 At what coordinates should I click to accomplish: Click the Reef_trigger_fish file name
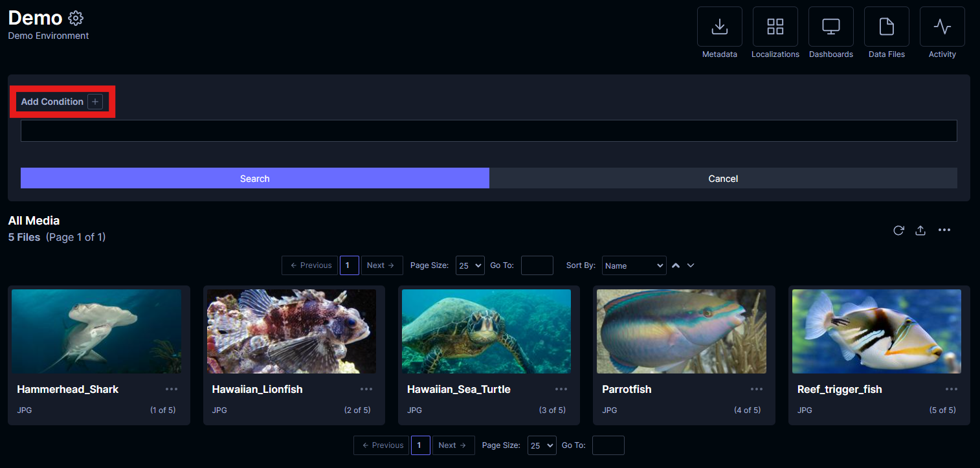tap(840, 389)
